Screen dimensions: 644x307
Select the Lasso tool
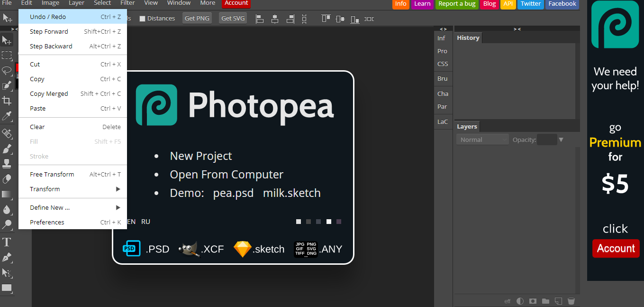(x=7, y=71)
